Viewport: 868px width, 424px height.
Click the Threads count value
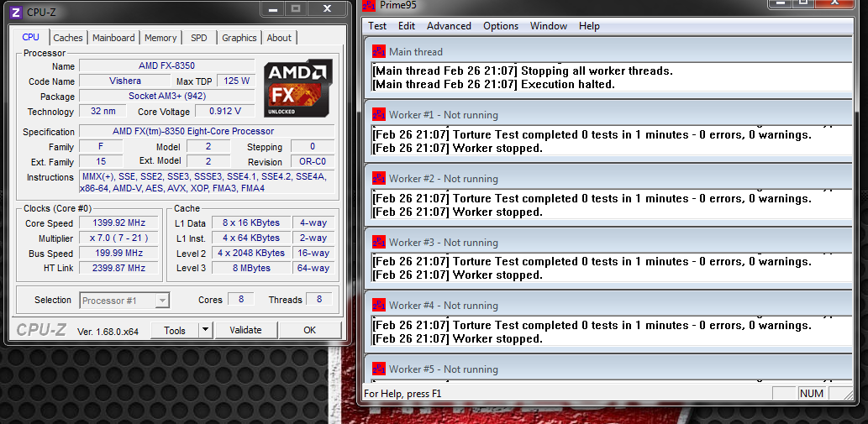tap(318, 299)
